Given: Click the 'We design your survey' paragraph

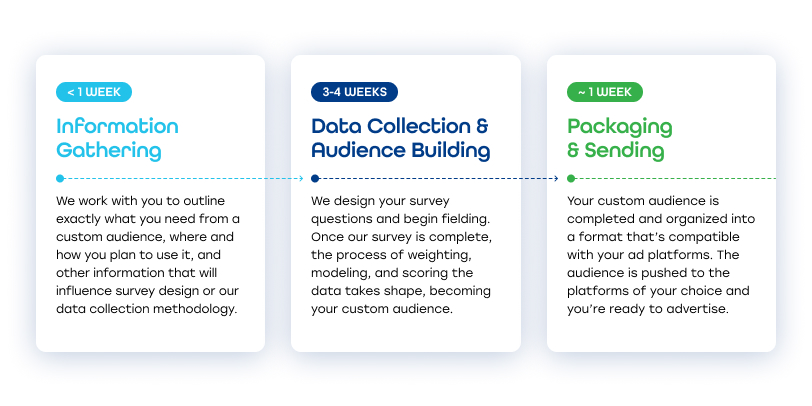Looking at the screenshot, I should click(x=402, y=255).
